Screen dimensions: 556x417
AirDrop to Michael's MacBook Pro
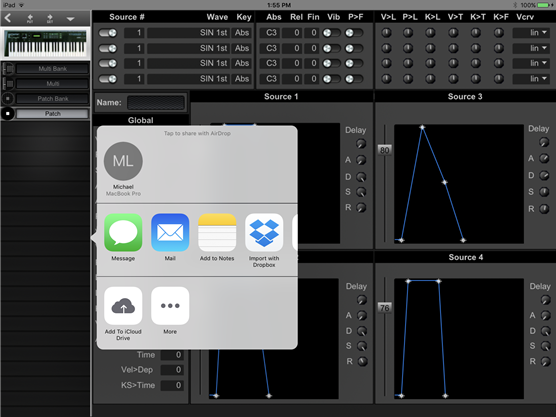click(123, 169)
